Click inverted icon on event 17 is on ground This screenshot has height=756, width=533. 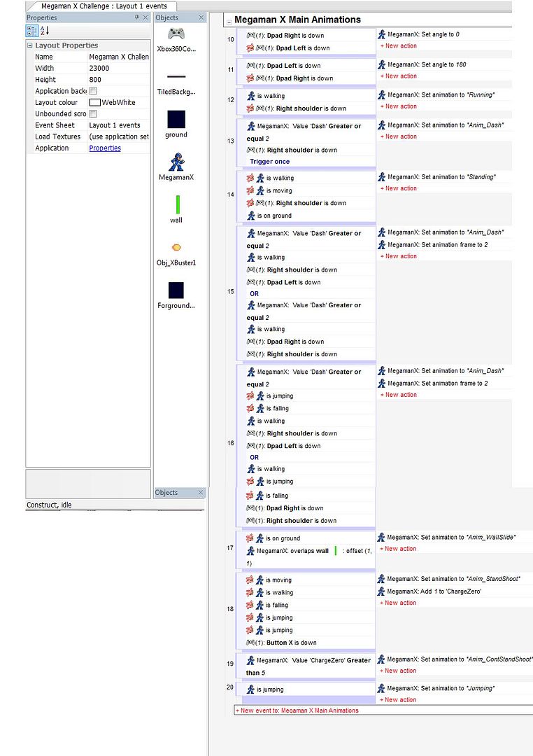pyautogui.click(x=250, y=538)
